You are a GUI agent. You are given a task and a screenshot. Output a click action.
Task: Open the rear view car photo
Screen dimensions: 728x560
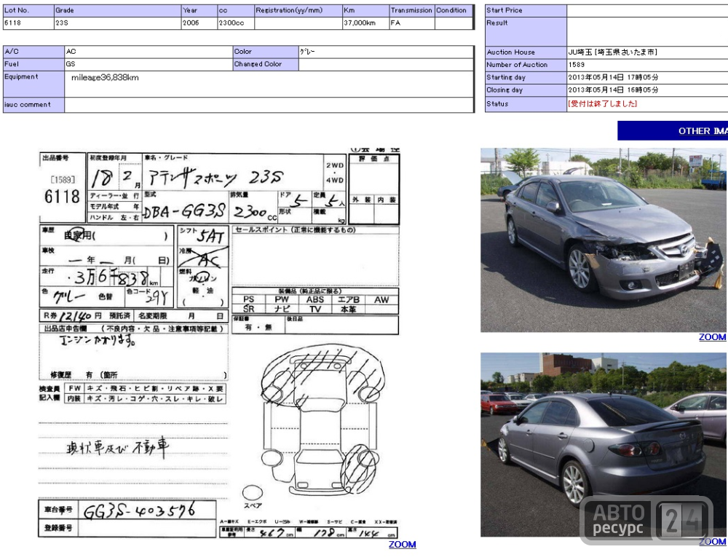pyautogui.click(x=603, y=444)
